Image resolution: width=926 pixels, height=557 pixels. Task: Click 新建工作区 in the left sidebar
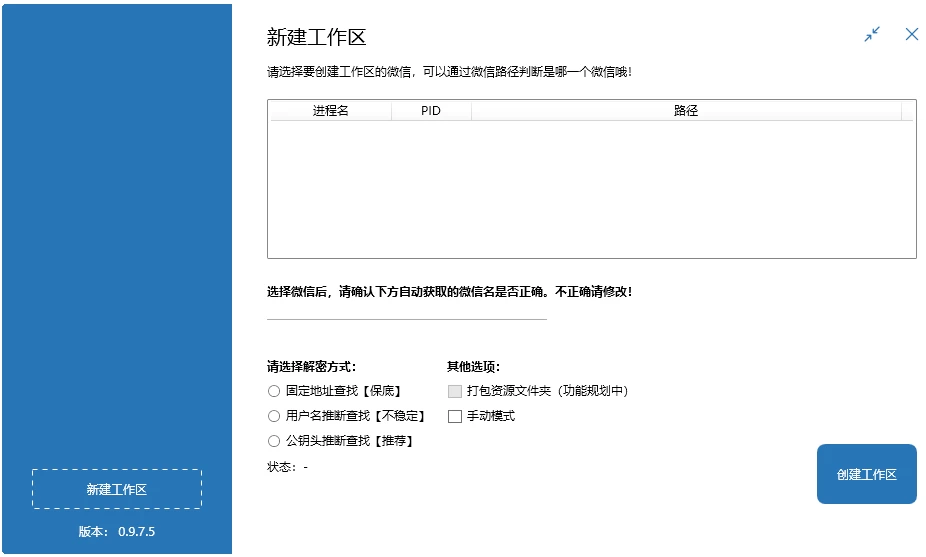[116, 489]
